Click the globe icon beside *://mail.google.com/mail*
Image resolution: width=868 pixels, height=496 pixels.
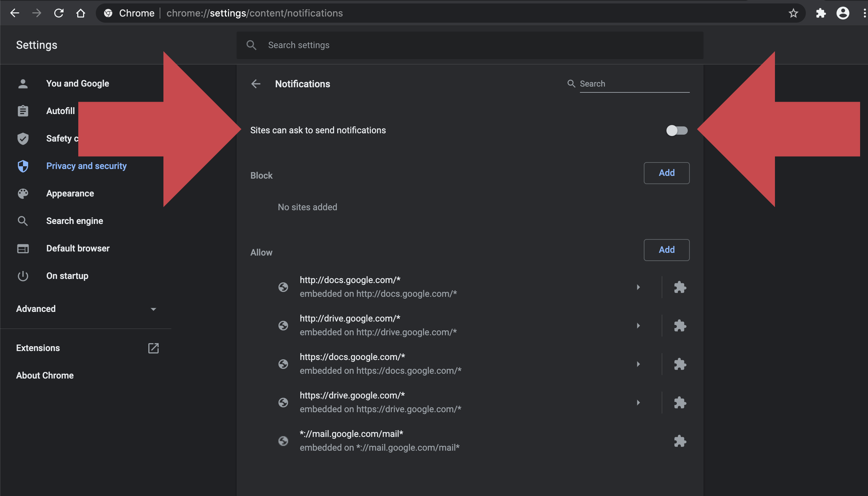pyautogui.click(x=283, y=441)
